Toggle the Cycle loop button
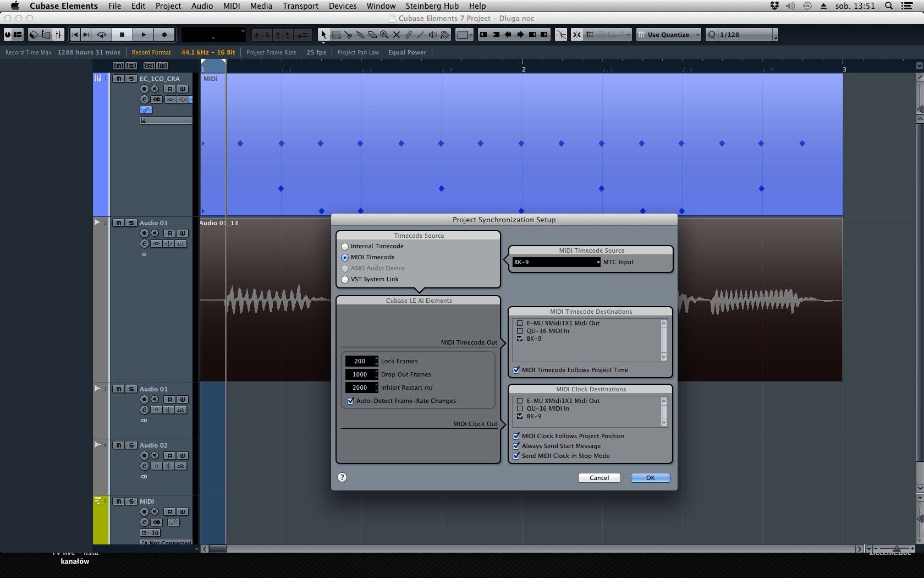924x578 pixels. [x=102, y=35]
